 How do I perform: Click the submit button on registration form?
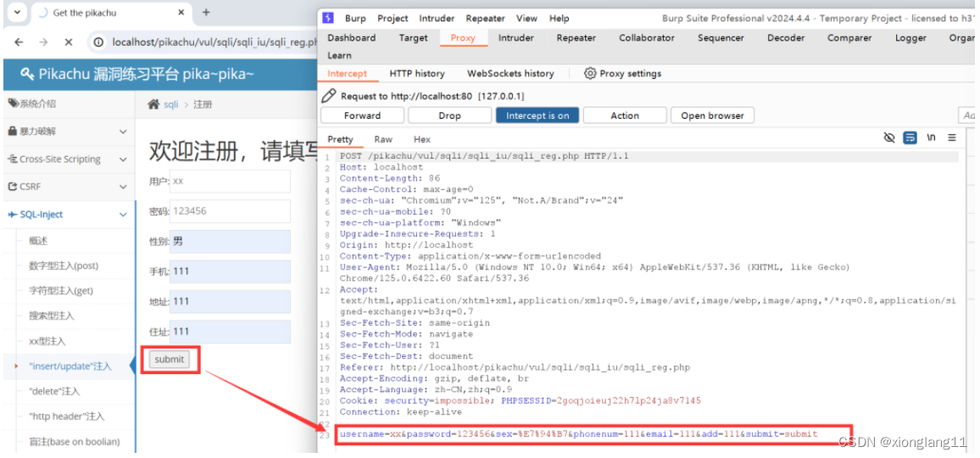[170, 359]
